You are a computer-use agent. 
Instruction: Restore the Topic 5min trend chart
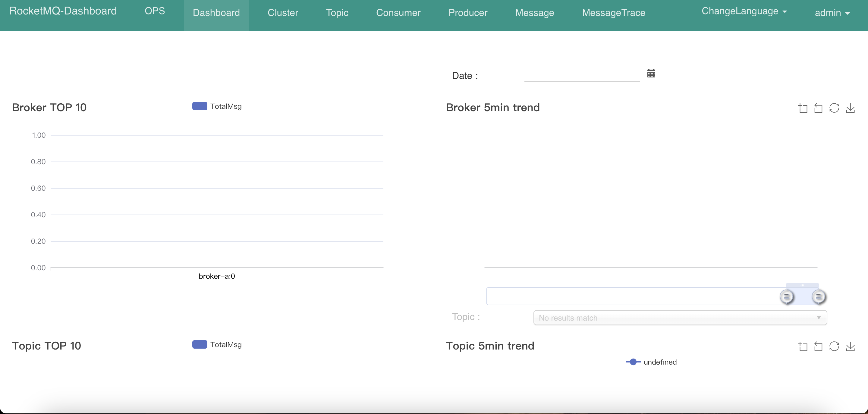coord(834,346)
